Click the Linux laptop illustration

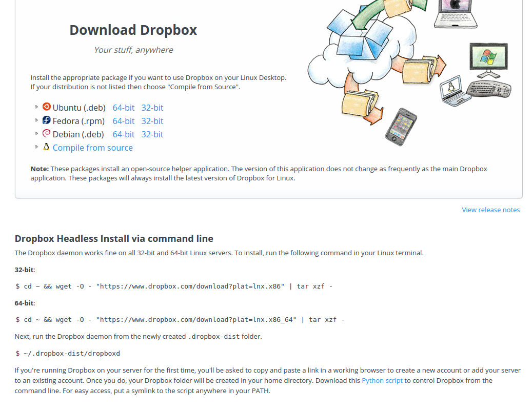455,91
